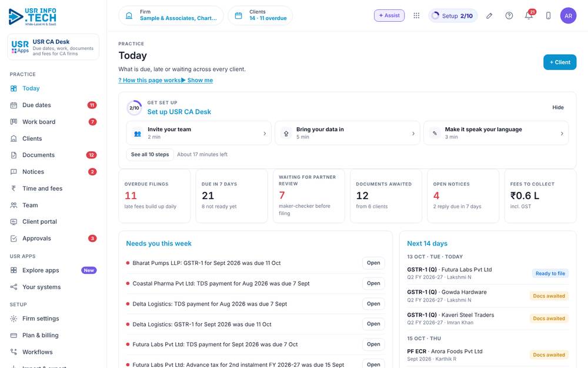
Task: Click the Team people icon in sidebar
Action: point(14,205)
